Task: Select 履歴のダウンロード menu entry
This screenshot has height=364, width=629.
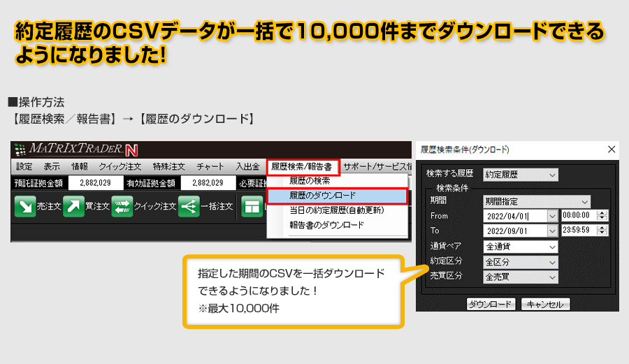Action: pyautogui.click(x=337, y=196)
